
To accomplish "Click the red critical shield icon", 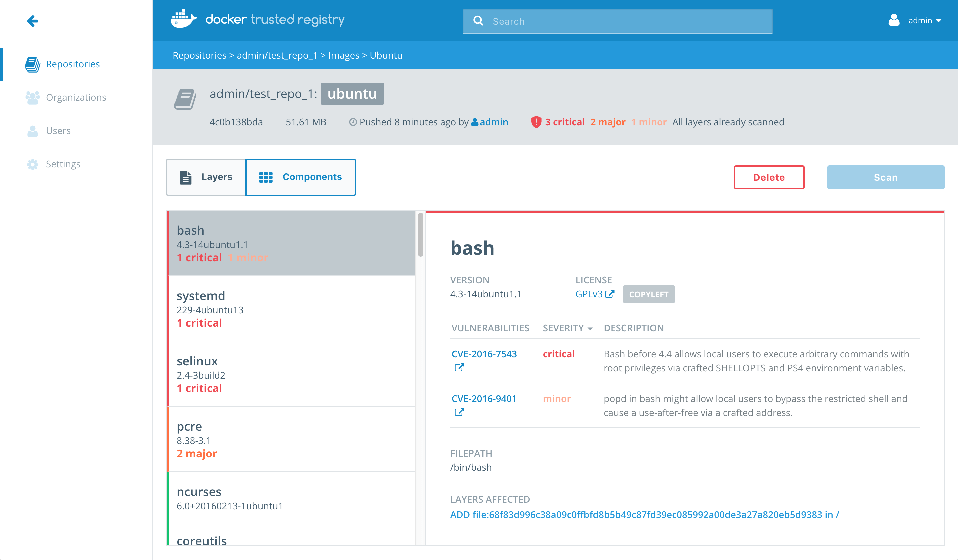I will (536, 122).
